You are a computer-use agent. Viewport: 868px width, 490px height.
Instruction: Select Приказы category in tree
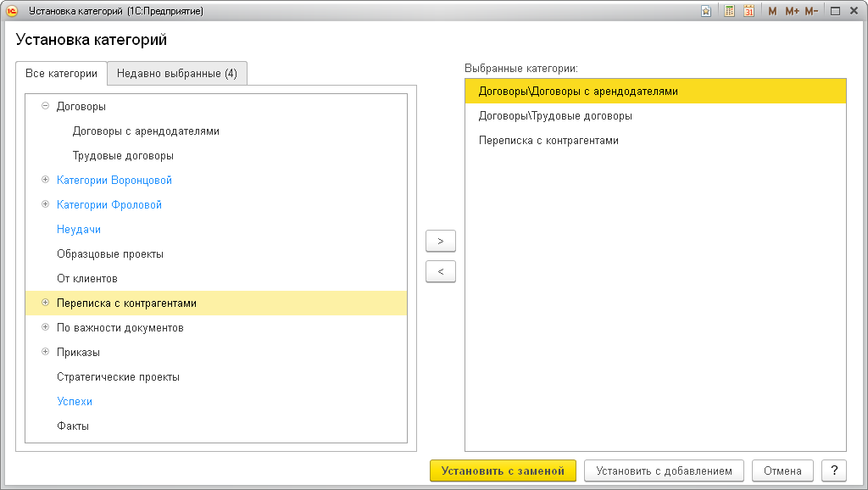coord(78,352)
